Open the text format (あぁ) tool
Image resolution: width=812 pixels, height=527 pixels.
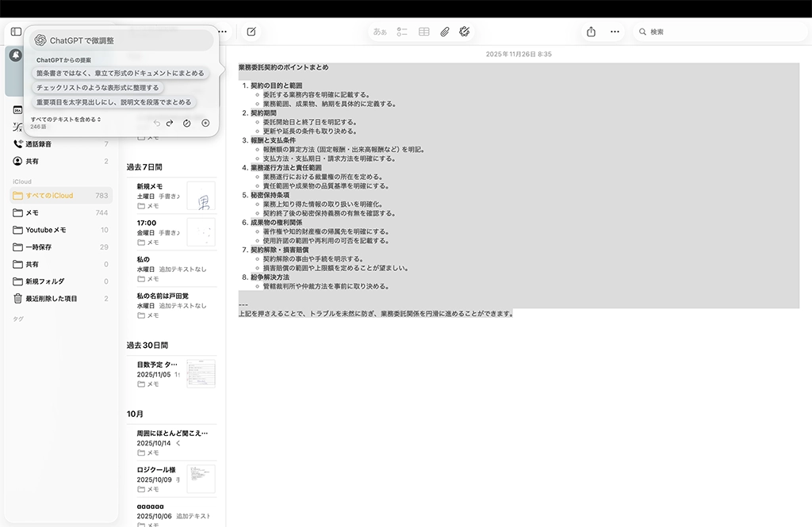point(380,32)
